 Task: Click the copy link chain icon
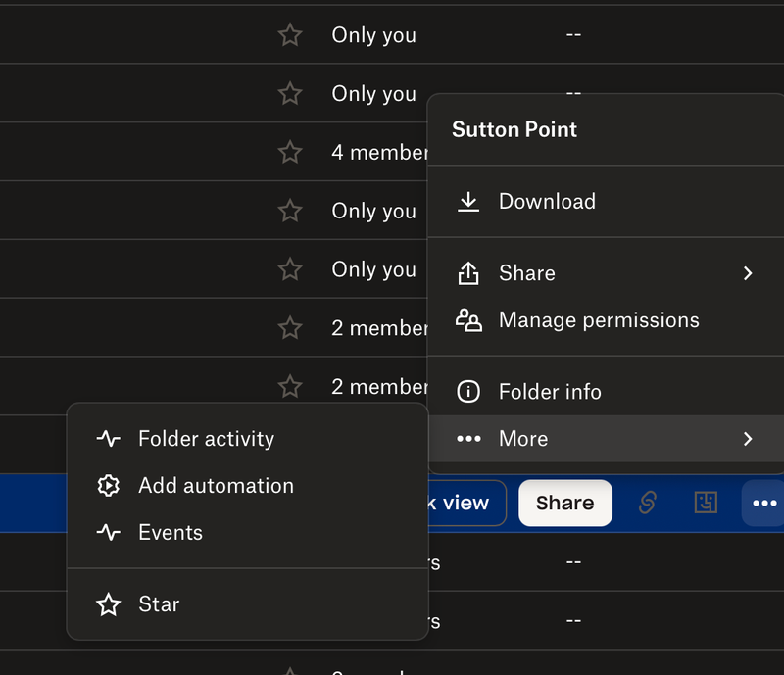[647, 503]
